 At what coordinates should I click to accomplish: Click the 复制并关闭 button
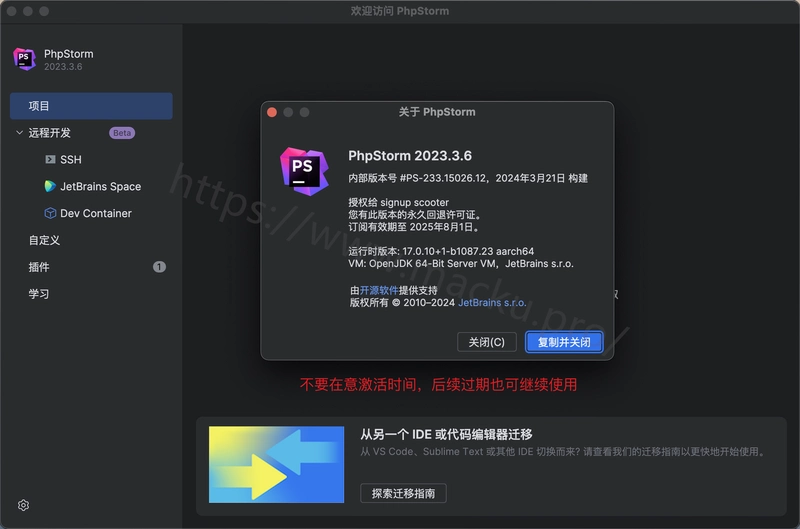(x=564, y=342)
